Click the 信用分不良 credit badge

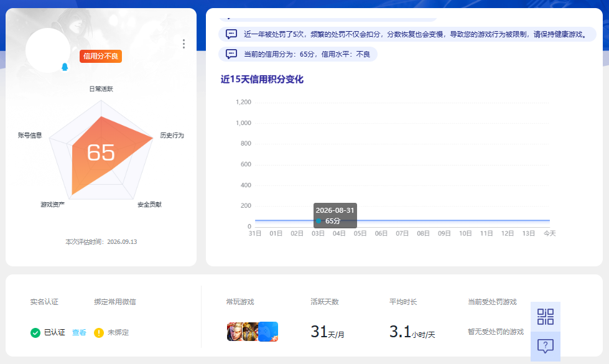[x=101, y=57]
